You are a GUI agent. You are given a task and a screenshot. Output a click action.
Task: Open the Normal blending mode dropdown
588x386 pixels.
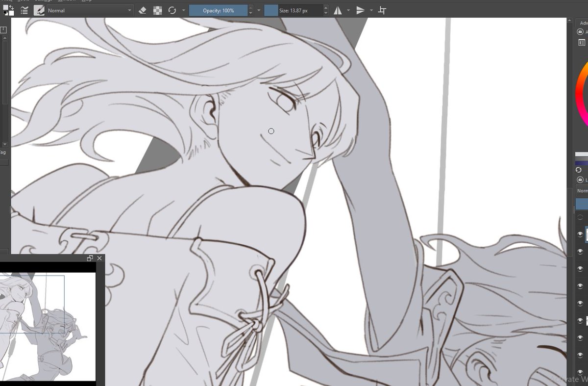point(90,10)
